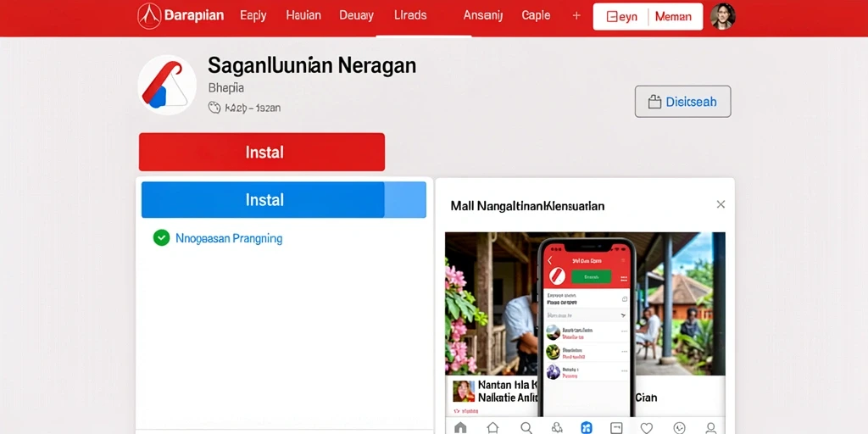Image resolution: width=868 pixels, height=434 pixels.
Task: Click the blue Instal progress button
Action: [x=283, y=200]
